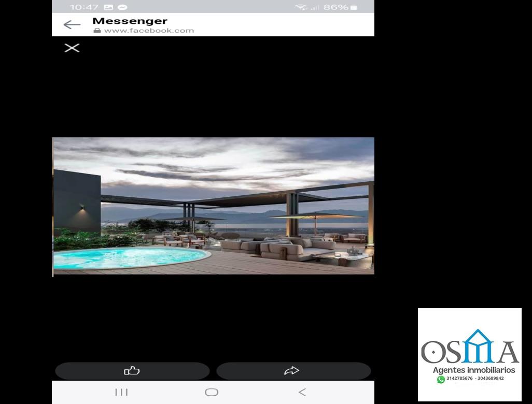This screenshot has width=532, height=404.
Task: Tap the back arrow beside Messenger title
Action: pos(72,25)
